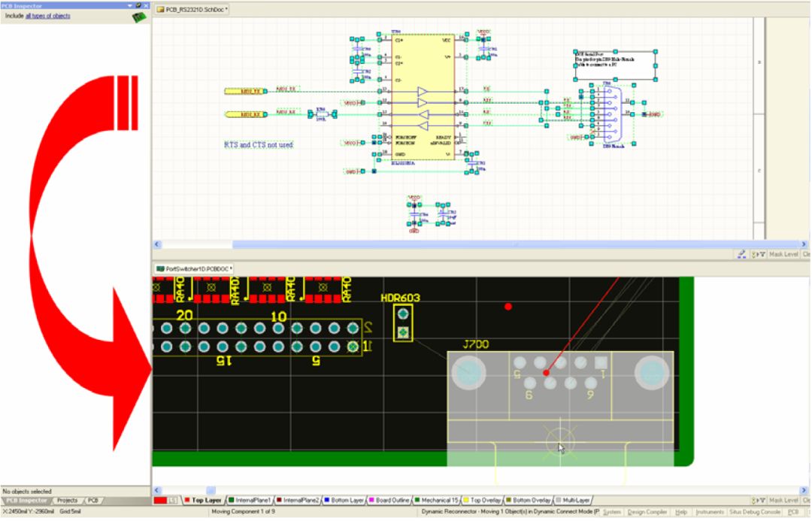Open the PCB editor Mask Level dropdown
812x521 pixels.
[x=784, y=498]
